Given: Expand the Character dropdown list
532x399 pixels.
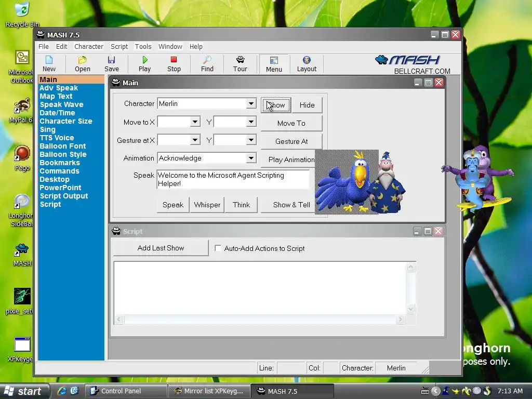Looking at the screenshot, I should [251, 103].
